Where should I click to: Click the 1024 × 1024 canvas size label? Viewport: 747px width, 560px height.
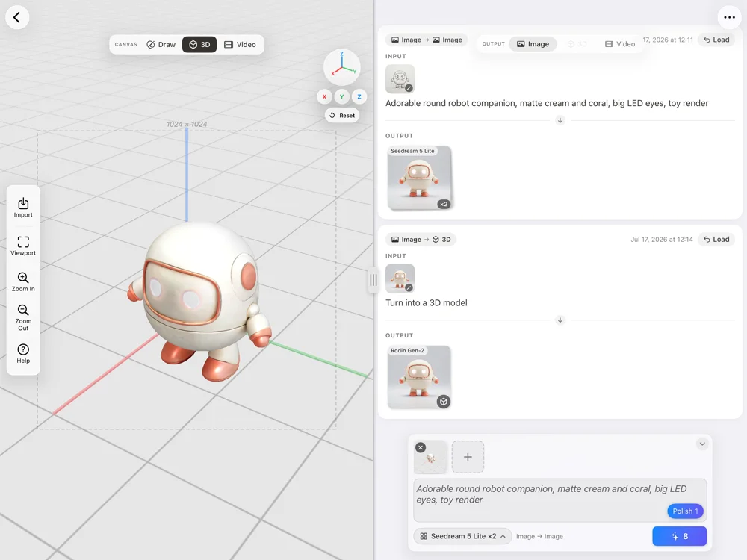point(187,124)
